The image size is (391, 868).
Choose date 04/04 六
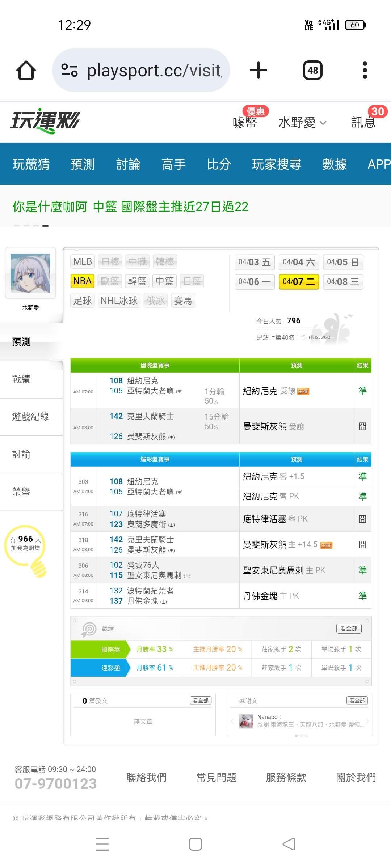[299, 262]
